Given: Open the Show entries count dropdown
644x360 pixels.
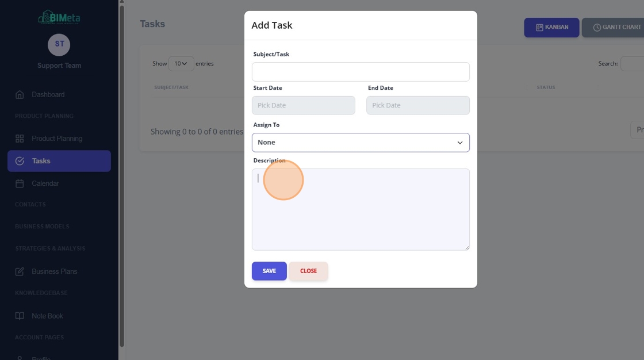Looking at the screenshot, I should point(181,64).
